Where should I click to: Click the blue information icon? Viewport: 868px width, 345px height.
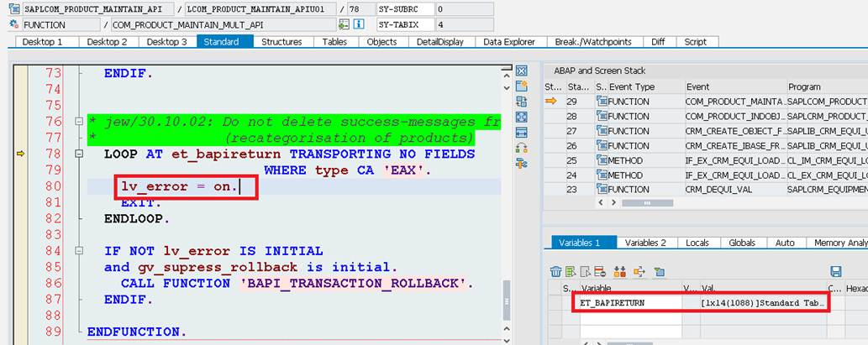point(359,24)
